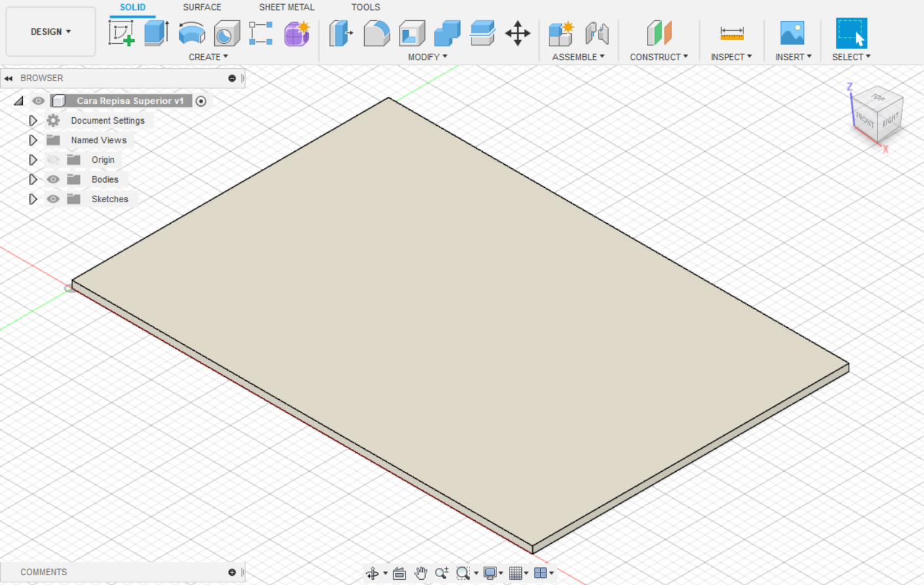Switch to the TOOLS tab
The height and width of the screenshot is (585, 924).
(365, 7)
